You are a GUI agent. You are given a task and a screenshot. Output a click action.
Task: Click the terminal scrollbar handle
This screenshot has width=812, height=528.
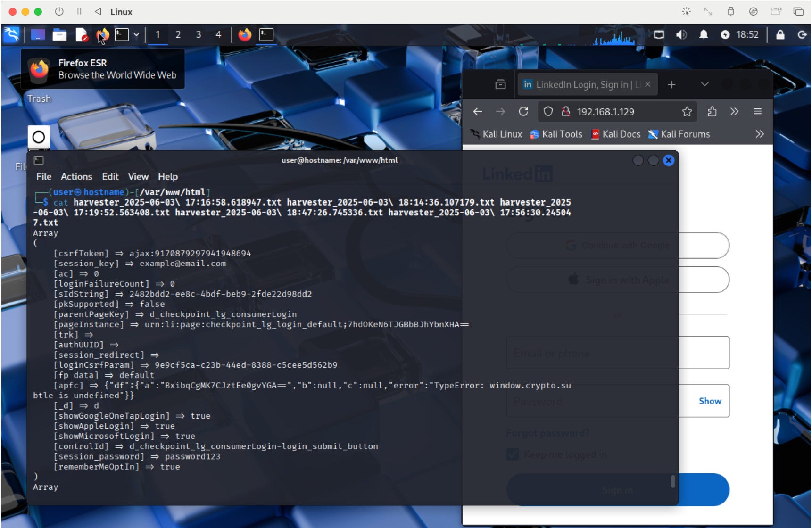[673, 481]
